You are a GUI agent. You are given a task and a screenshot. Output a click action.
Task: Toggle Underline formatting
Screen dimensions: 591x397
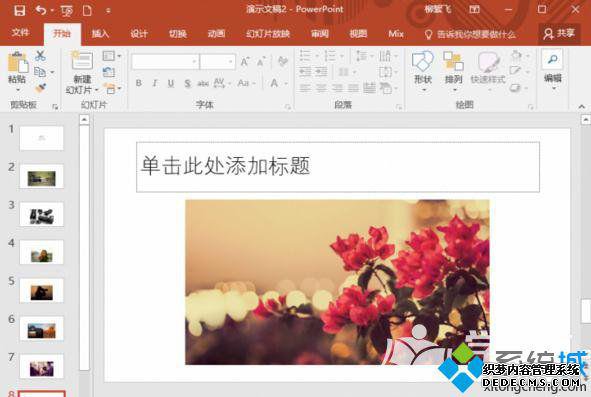[171, 83]
